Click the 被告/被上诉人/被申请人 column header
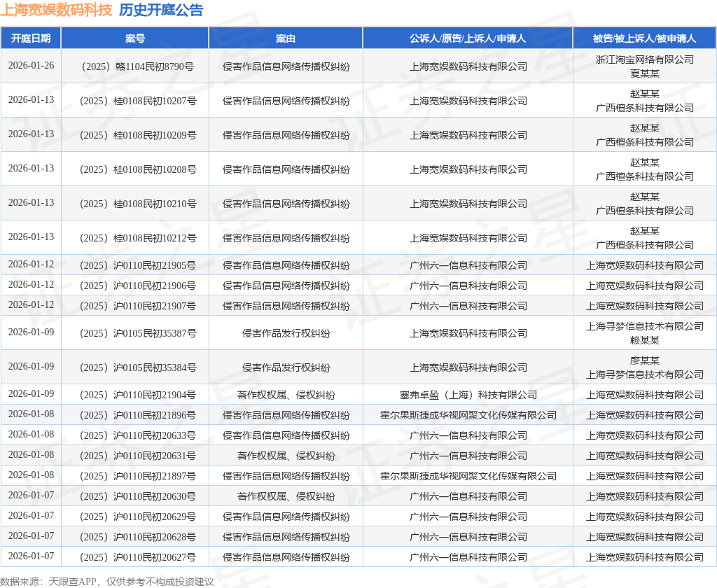 pyautogui.click(x=645, y=38)
